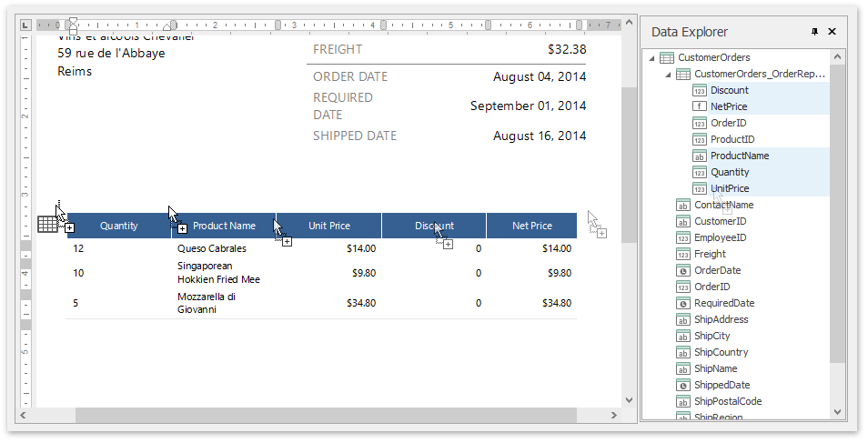This screenshot has height=443, width=868.
Task: Click the CustomerOrders table icon
Action: [x=667, y=58]
